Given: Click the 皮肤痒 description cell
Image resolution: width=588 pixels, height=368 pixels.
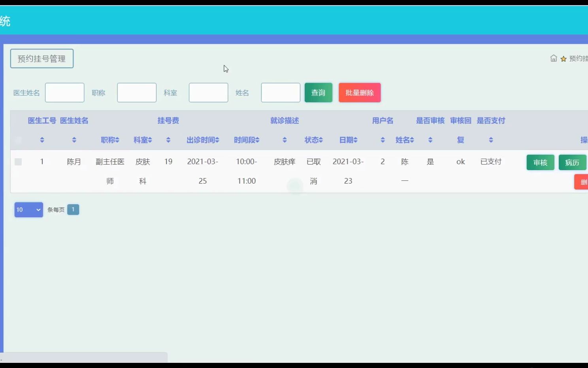Looking at the screenshot, I should (285, 161).
